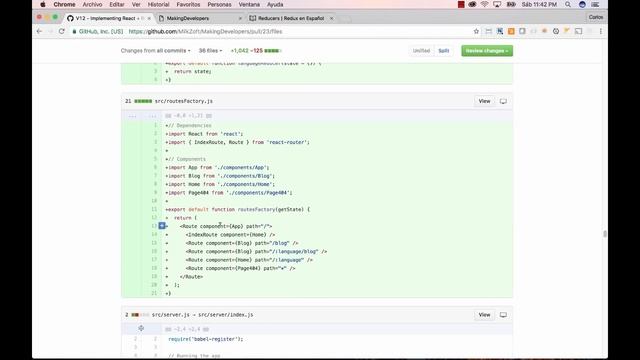Bookmark this page with the star icon
640x360 pixels.
[x=476, y=31]
